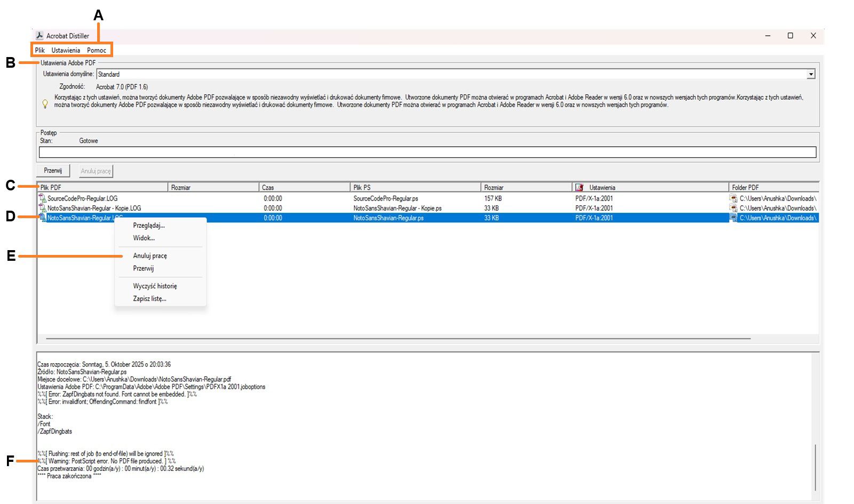Click PDF/X-1a:2001 in the SourceCodePro-Regular.ps row
This screenshot has height=504, width=854.
pos(594,198)
